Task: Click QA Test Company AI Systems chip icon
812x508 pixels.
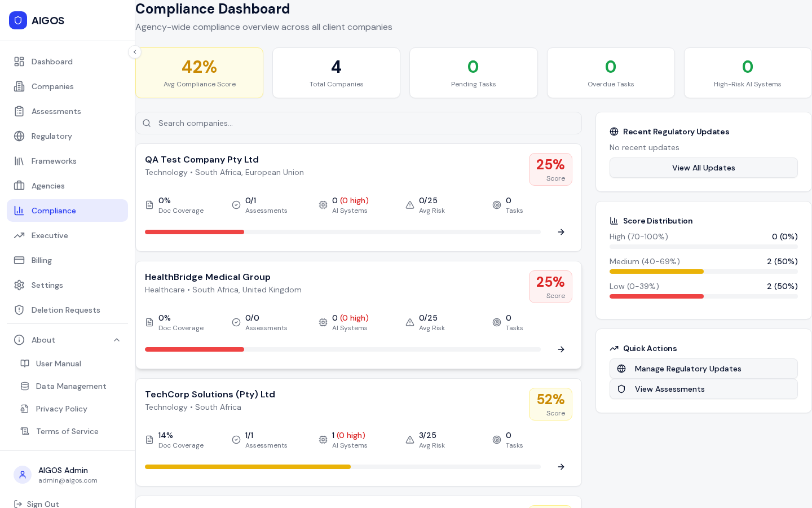Action: tap(323, 205)
